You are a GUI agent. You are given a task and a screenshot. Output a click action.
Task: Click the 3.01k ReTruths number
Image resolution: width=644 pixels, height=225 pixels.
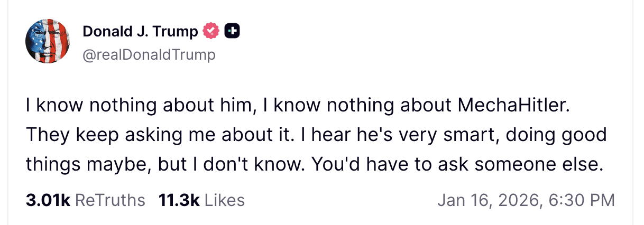point(48,200)
